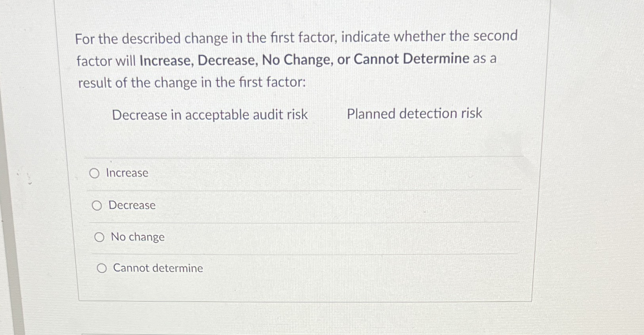Select the Increase radio button
The image size is (644, 335).
pos(95,173)
